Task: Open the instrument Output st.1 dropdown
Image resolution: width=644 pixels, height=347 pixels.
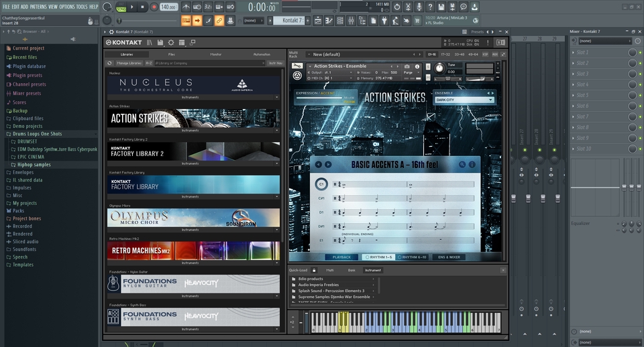Action: 332,72
